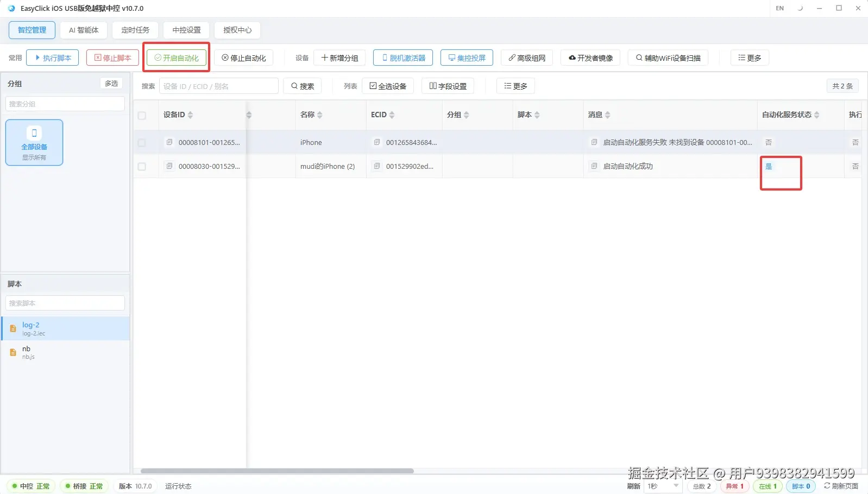Screen dimensions: 868x494
Task: Expand the 更多 menu in top toolbar
Action: 750,58
